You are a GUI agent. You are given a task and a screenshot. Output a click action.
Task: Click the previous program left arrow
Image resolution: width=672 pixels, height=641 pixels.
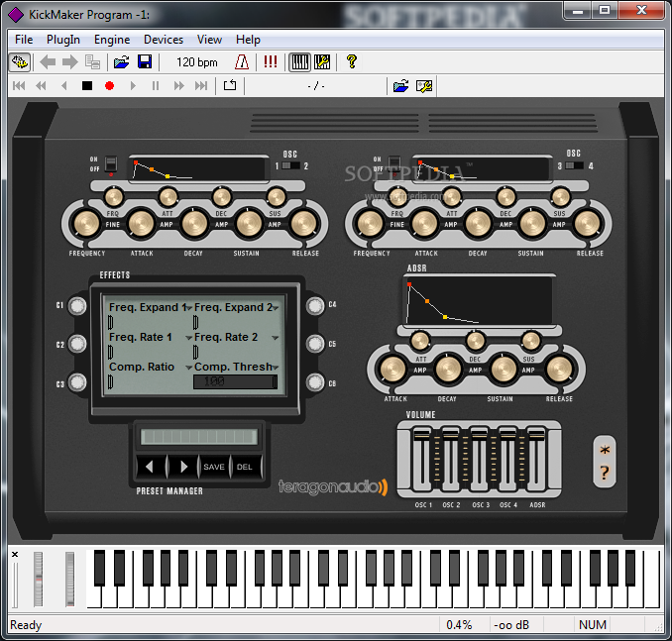[48, 62]
